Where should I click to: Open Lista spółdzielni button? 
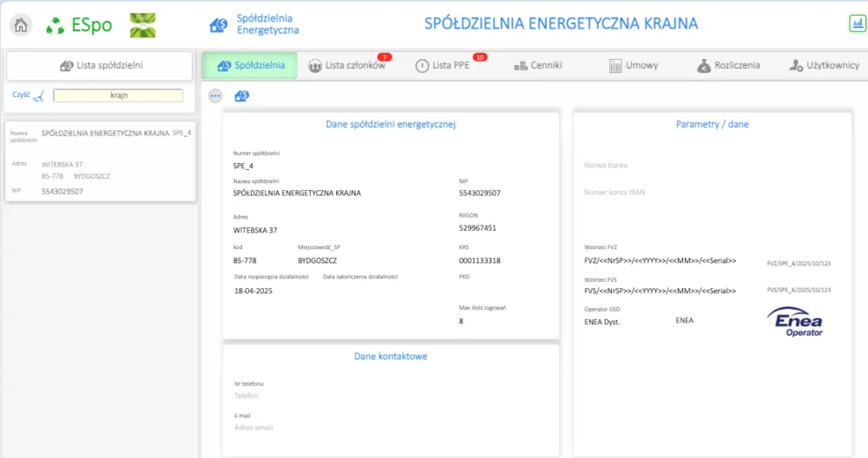tap(100, 65)
